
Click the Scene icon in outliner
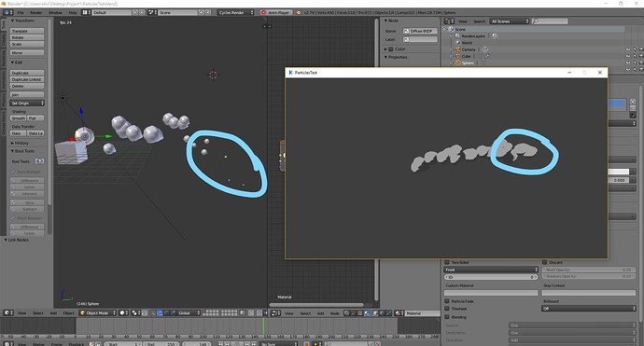tap(452, 29)
